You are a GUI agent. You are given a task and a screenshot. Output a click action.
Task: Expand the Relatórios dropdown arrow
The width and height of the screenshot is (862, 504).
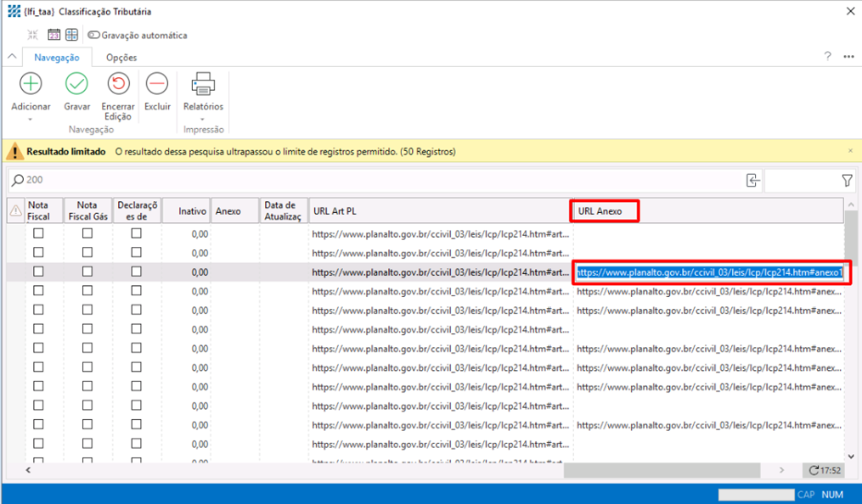click(203, 119)
